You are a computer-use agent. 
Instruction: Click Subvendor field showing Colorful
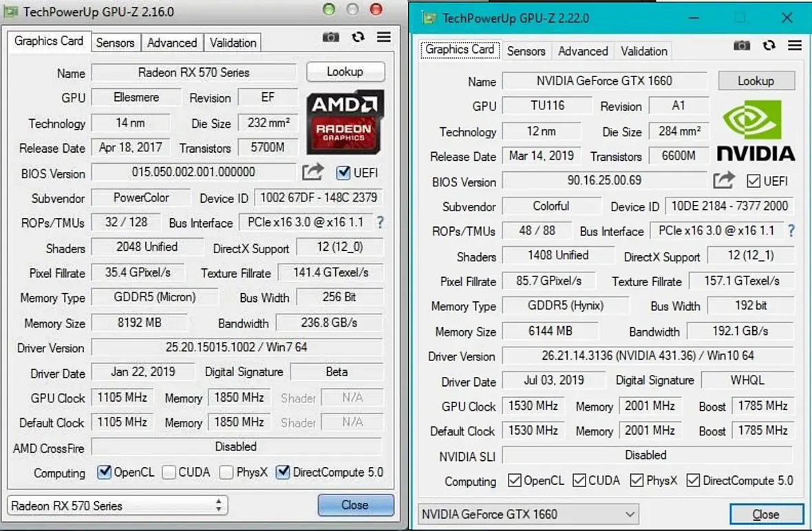[x=551, y=206]
